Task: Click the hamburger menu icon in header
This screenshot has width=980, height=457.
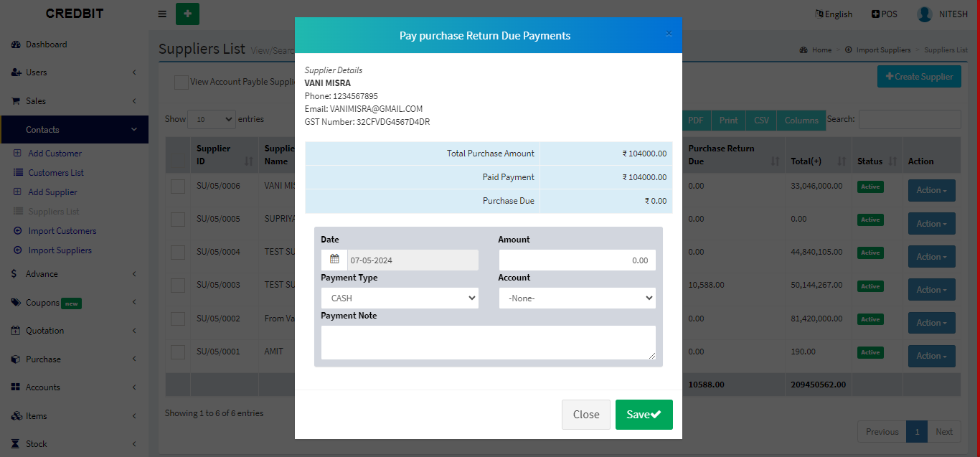Action: 162,14
